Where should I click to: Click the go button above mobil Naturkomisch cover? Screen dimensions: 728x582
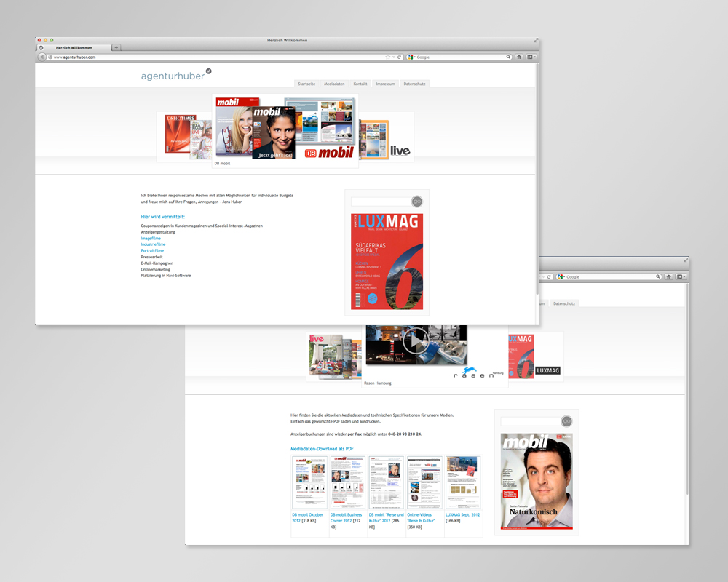pos(566,421)
